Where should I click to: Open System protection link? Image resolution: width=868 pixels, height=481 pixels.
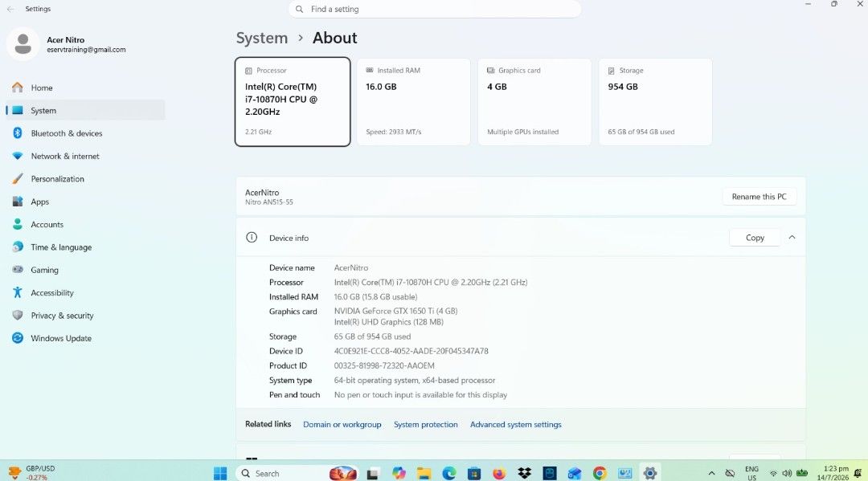click(426, 424)
